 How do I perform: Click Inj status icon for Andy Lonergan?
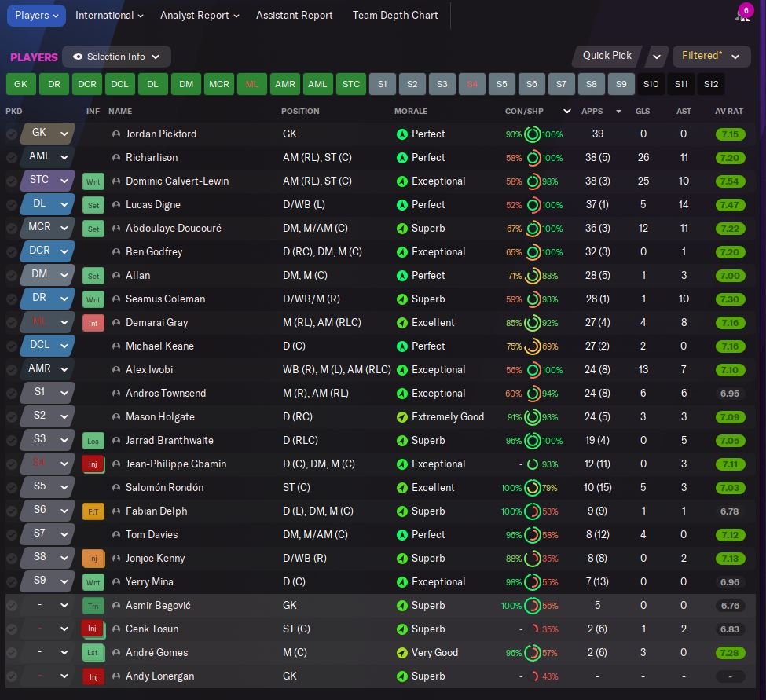93,676
